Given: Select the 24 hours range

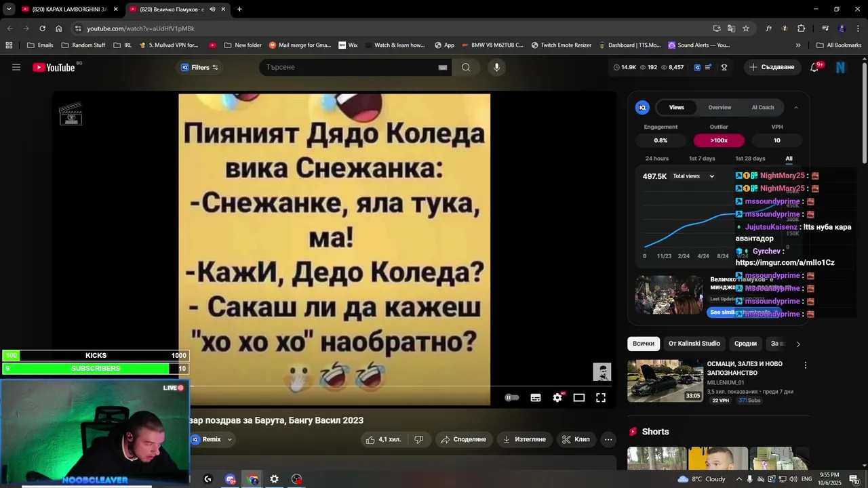Looking at the screenshot, I should click(657, 159).
